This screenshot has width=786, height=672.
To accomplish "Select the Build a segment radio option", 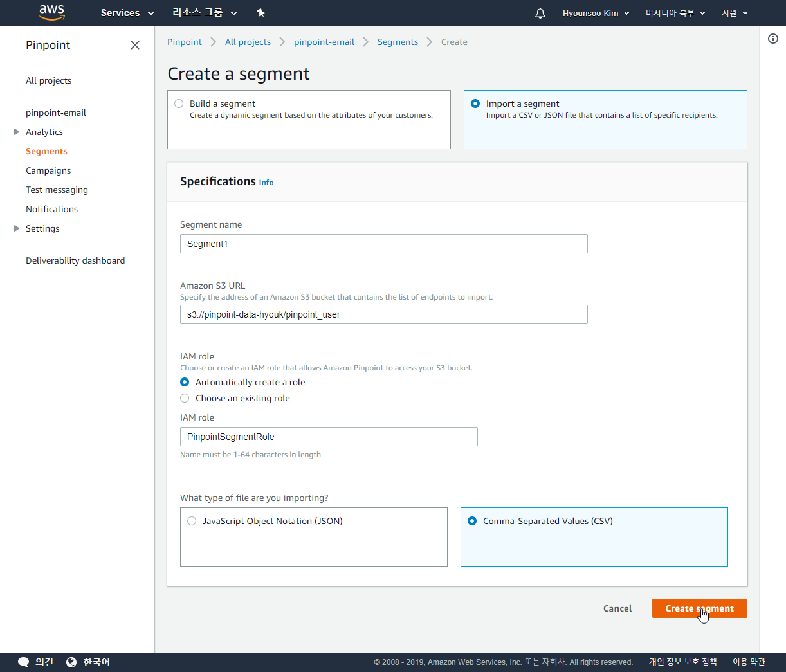I will coord(179,104).
